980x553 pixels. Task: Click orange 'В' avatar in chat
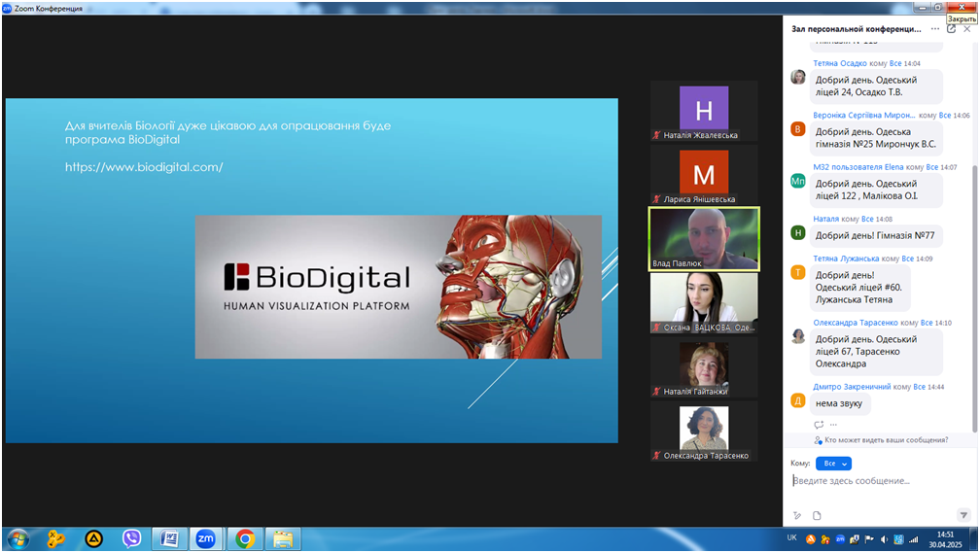click(798, 129)
